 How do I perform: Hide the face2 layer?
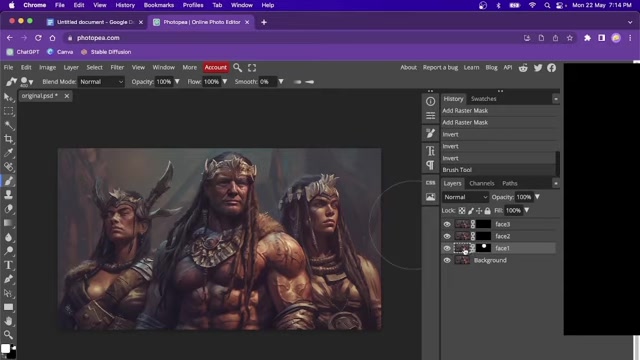pyautogui.click(x=447, y=236)
